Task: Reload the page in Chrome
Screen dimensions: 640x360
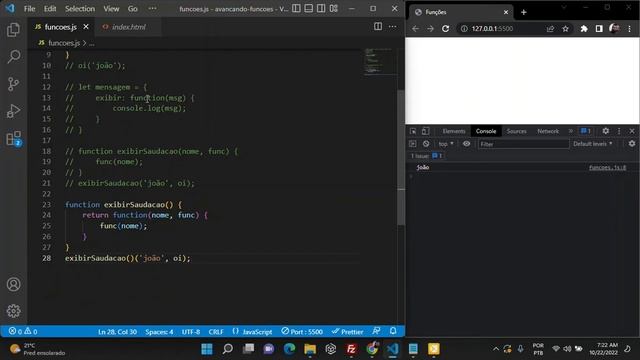Action: coord(445,29)
